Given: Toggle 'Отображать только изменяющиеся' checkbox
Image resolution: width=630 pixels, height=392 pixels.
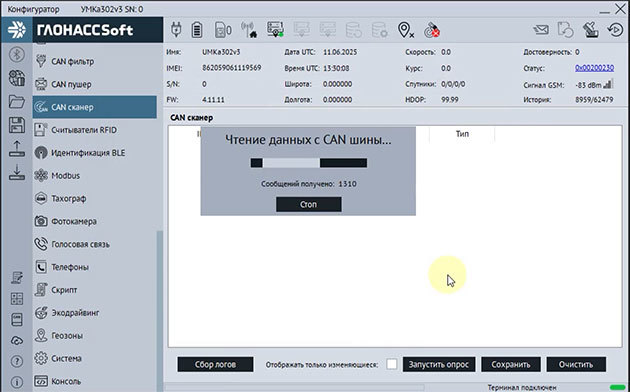Looking at the screenshot, I should (392, 364).
